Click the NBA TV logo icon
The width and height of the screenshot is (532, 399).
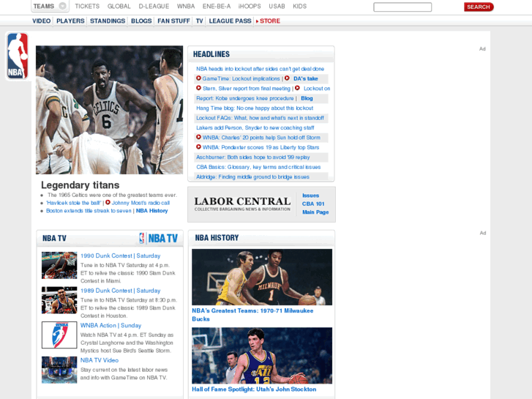pos(159,238)
